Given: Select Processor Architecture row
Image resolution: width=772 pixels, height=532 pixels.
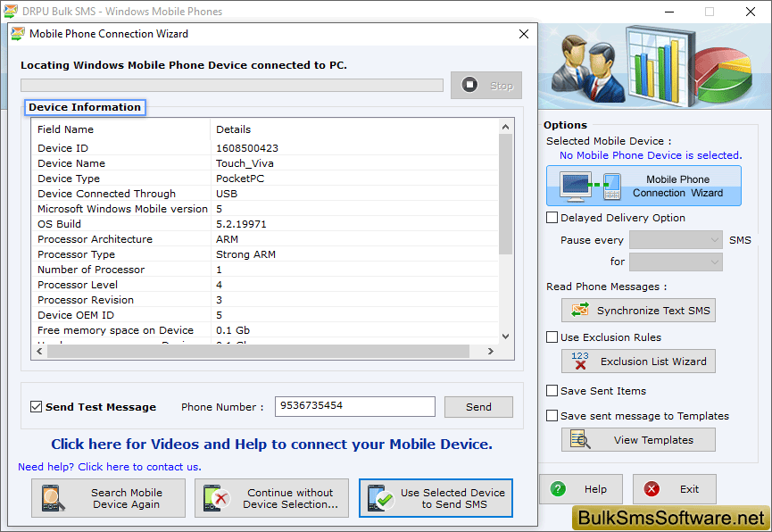Looking at the screenshot, I should point(266,239).
